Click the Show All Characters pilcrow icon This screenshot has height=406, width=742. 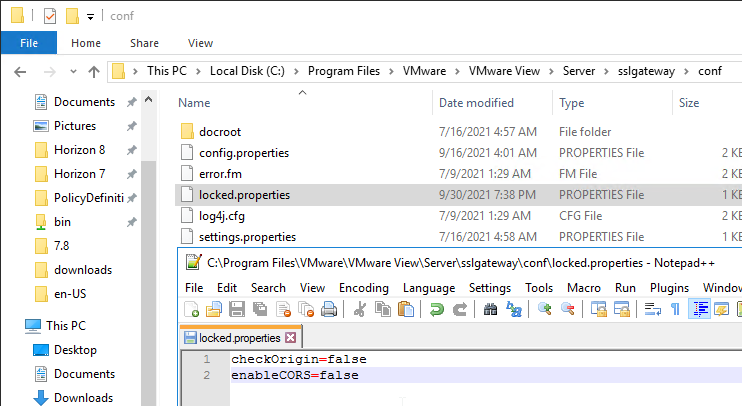675,309
